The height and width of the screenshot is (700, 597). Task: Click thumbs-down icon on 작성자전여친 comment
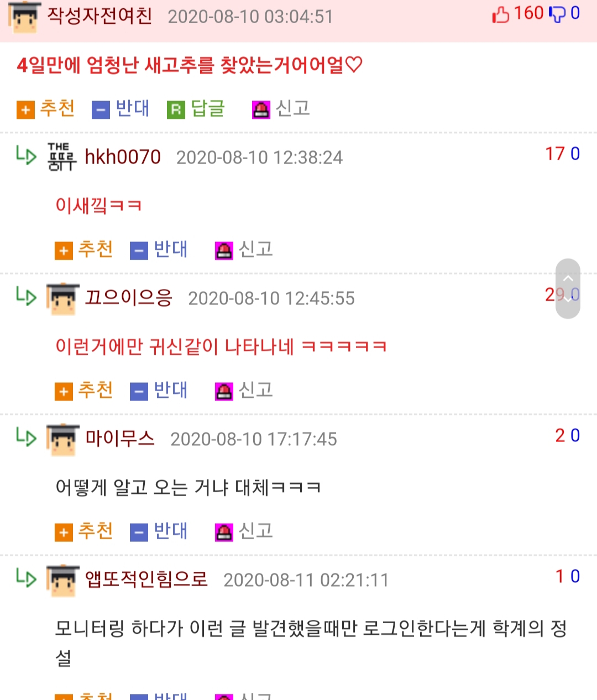coord(557,14)
